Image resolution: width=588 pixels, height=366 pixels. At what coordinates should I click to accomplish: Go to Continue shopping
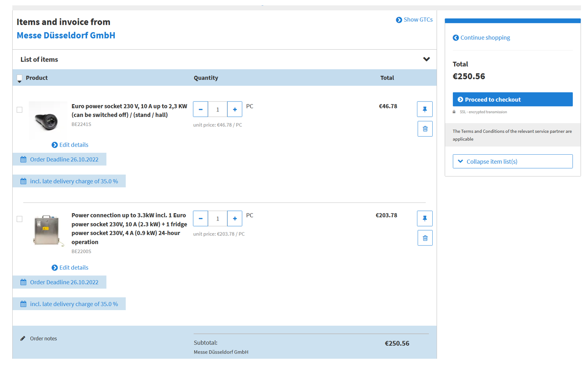(x=481, y=38)
